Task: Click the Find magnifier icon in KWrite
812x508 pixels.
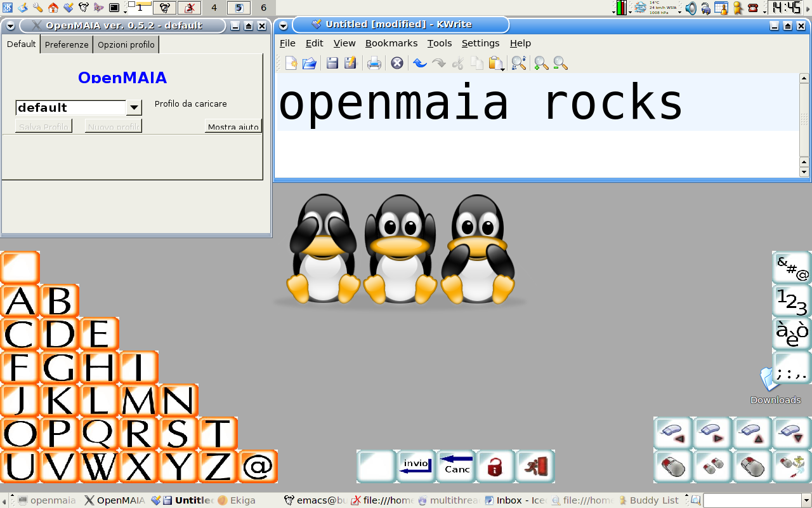Action: coord(519,63)
